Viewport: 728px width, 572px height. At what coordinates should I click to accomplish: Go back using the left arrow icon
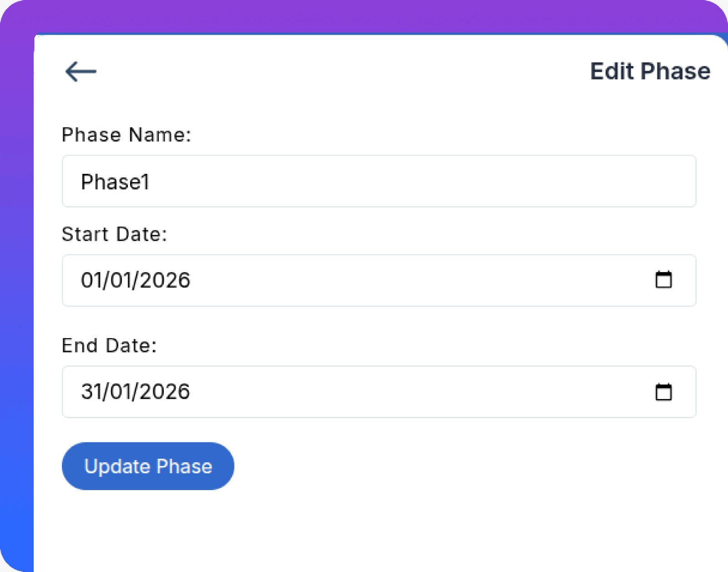click(81, 72)
